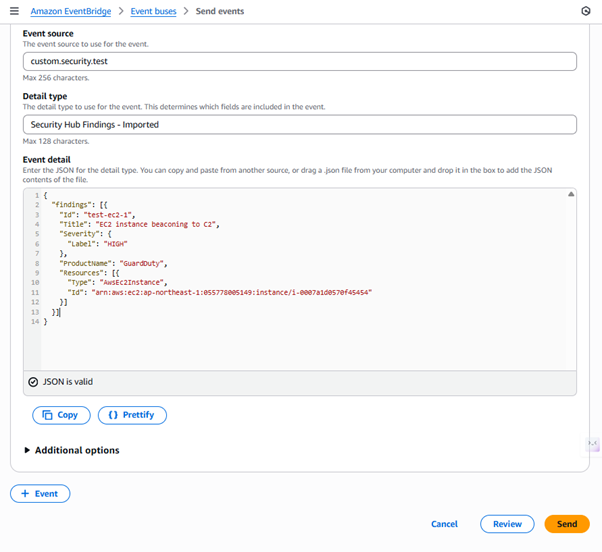Go to Event buses breadcrumb link
The height and width of the screenshot is (552, 602).
click(x=153, y=11)
